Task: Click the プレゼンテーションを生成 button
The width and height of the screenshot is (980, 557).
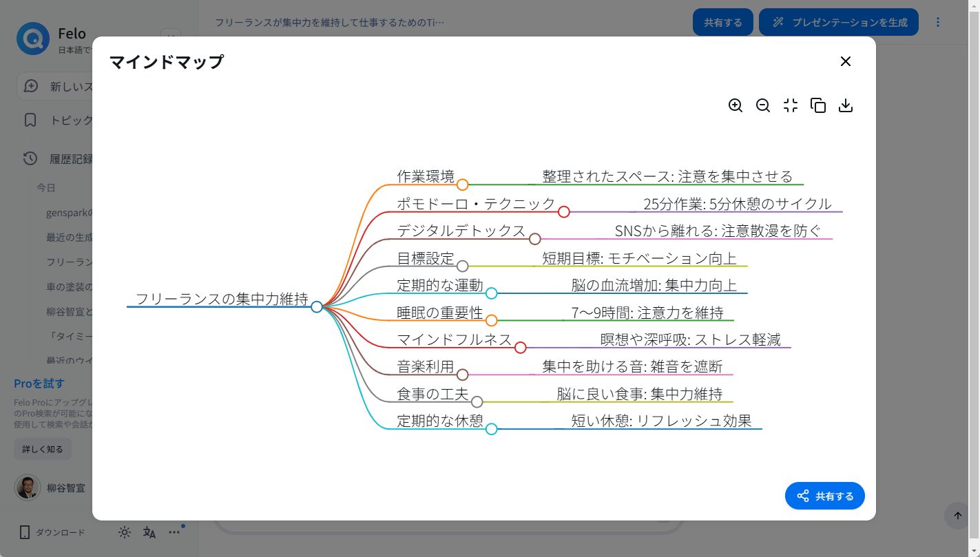Action: tap(839, 22)
